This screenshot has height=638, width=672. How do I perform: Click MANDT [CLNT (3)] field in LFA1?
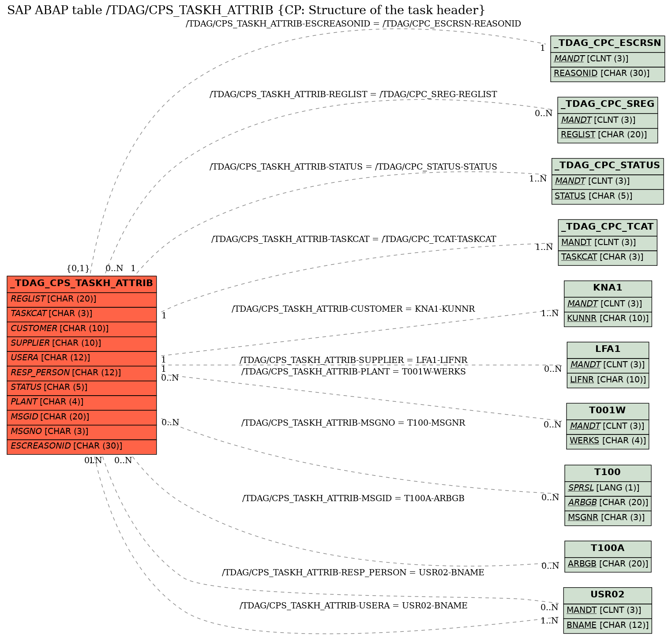(x=608, y=365)
